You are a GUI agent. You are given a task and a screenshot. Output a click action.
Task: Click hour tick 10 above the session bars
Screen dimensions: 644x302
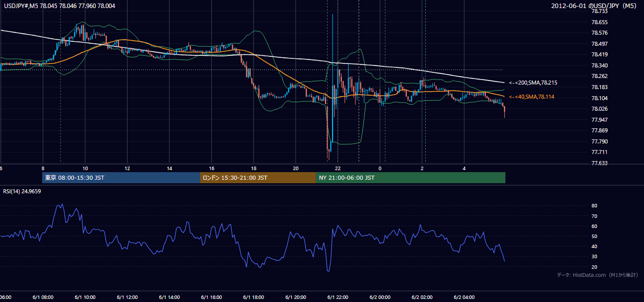click(x=85, y=168)
